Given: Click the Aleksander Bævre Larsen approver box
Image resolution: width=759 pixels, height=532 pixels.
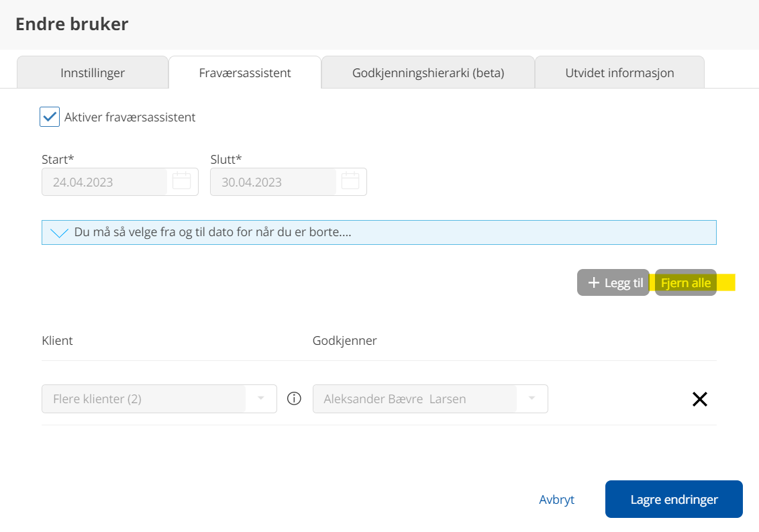Looking at the screenshot, I should (x=414, y=399).
